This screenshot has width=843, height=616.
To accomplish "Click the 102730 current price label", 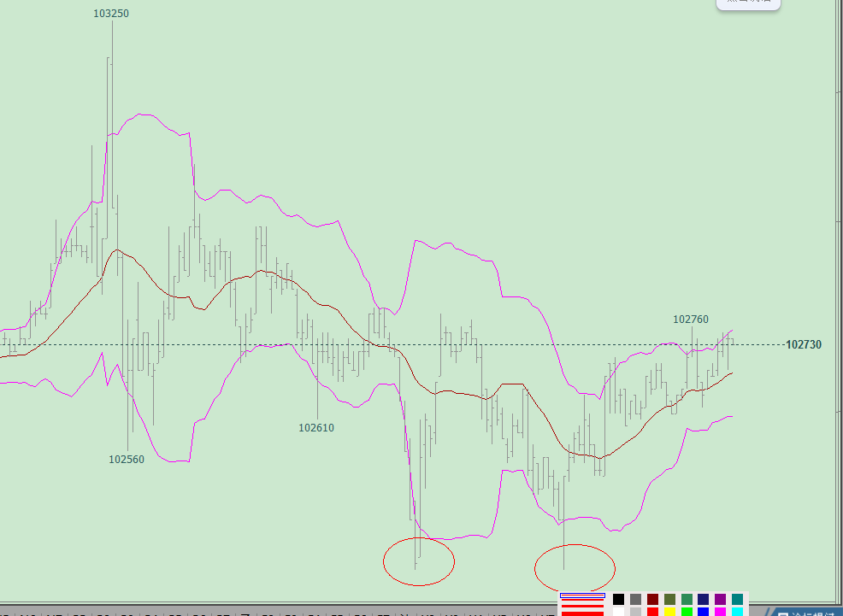I will [x=803, y=345].
